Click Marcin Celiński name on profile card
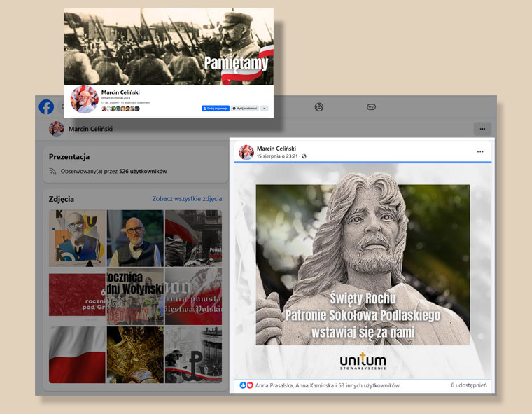The image size is (532, 414). (120, 92)
